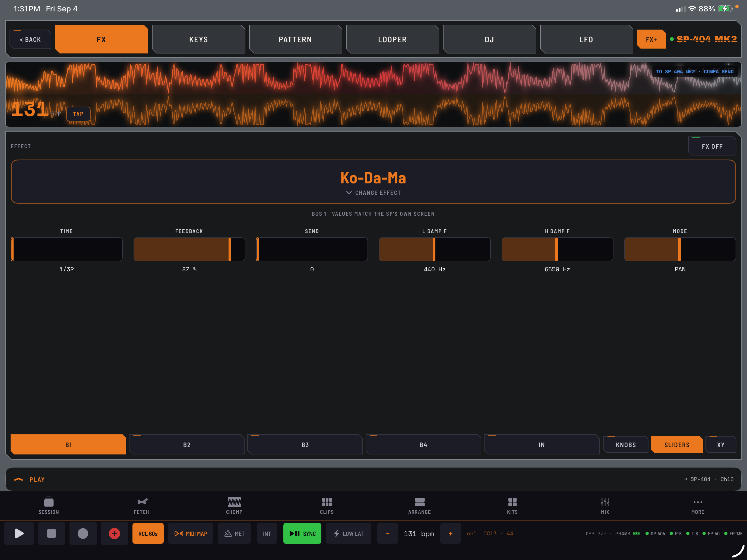Select bus B2
747x560 pixels.
coord(187,445)
